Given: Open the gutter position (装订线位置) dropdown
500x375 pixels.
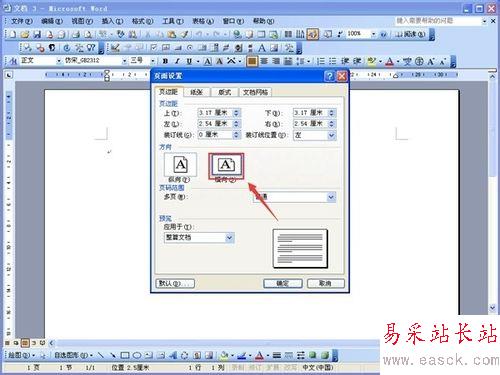Looking at the screenshot, I should click(x=331, y=135).
